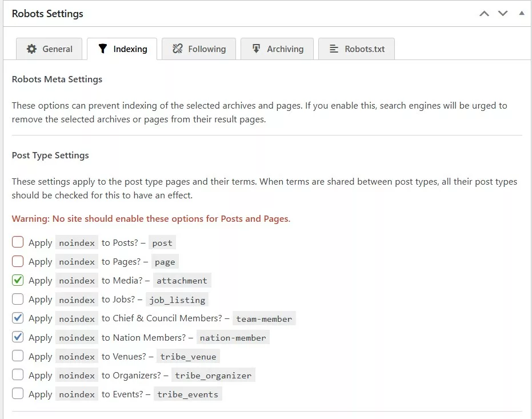Screen dimensions: 532x419
Task: Move Robots Settings panel down
Action: (503, 13)
